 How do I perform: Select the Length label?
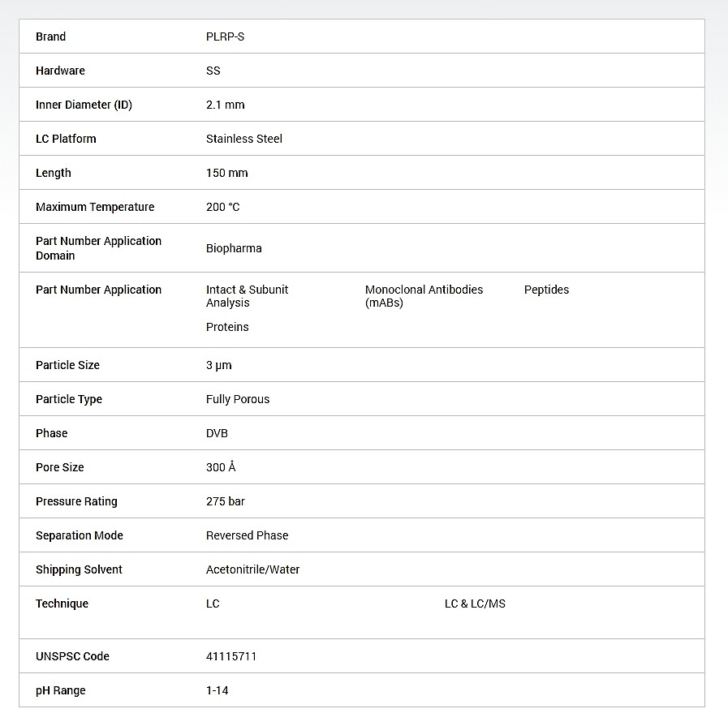(x=54, y=173)
